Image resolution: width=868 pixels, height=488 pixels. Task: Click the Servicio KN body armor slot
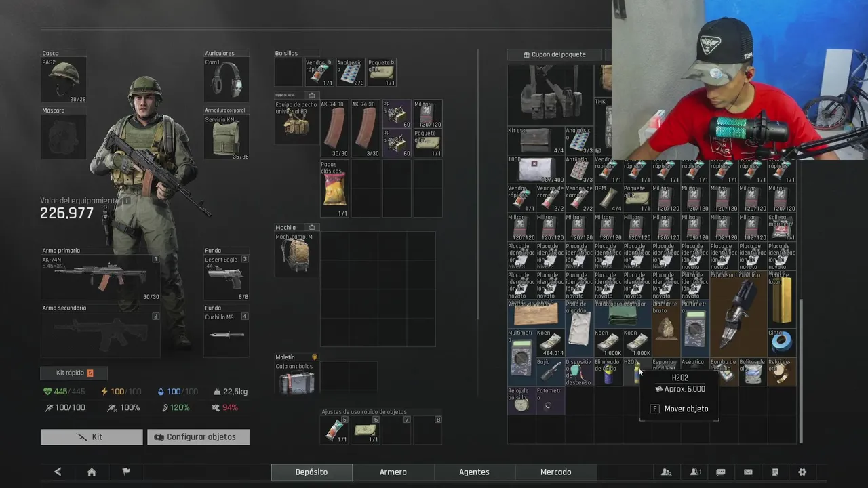pyautogui.click(x=226, y=137)
